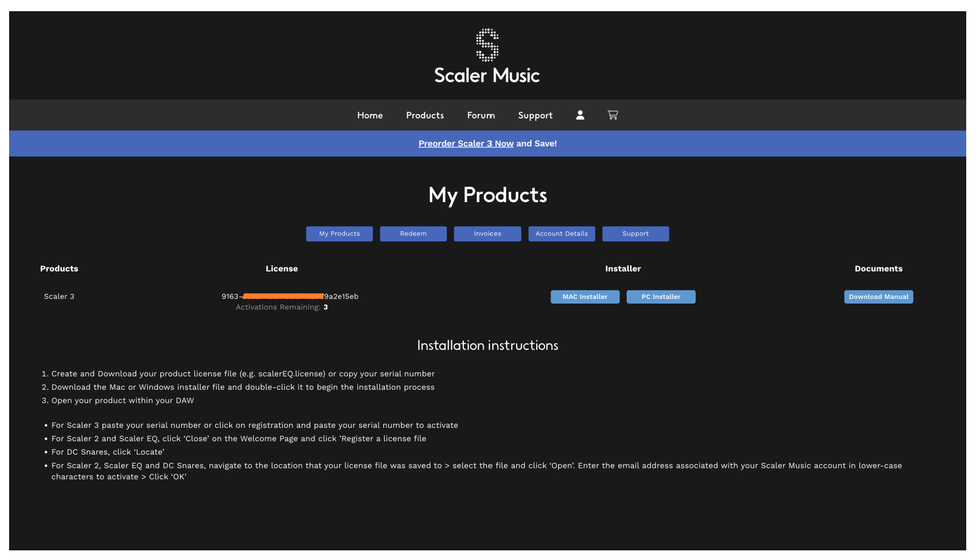Click the My Products page heading
This screenshot has width=978, height=560.
pyautogui.click(x=487, y=195)
